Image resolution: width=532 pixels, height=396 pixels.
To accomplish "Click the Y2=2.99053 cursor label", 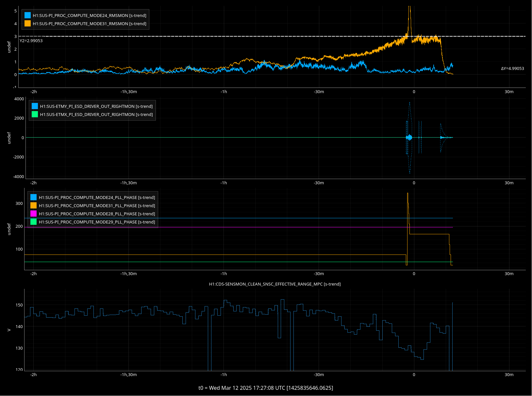I will [31, 41].
